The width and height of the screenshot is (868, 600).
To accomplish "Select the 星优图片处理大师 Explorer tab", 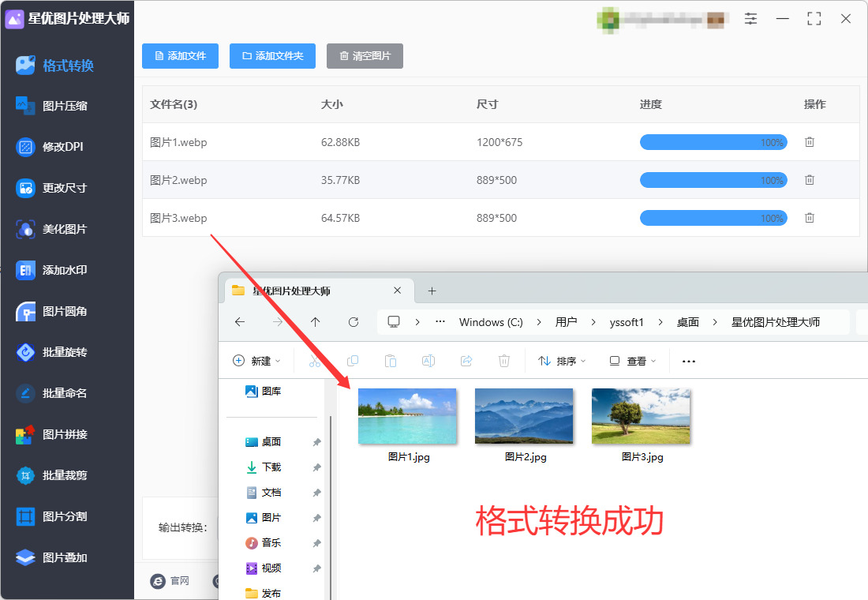I will tap(320, 291).
